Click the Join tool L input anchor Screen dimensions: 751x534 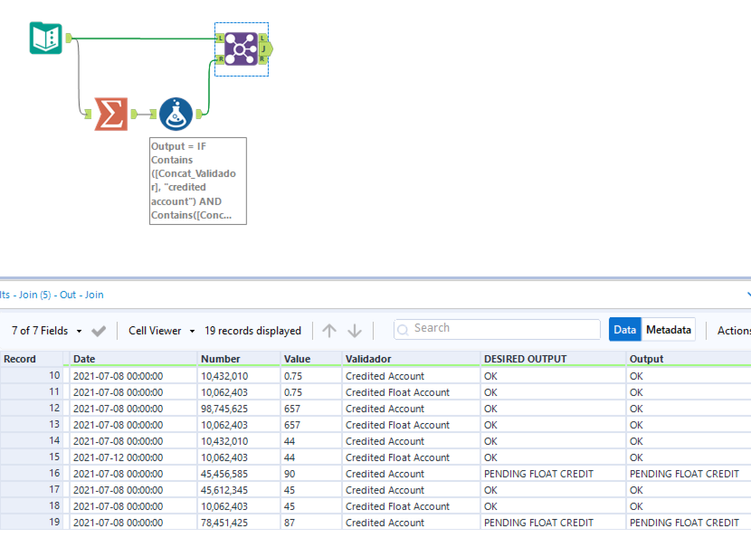click(x=220, y=38)
